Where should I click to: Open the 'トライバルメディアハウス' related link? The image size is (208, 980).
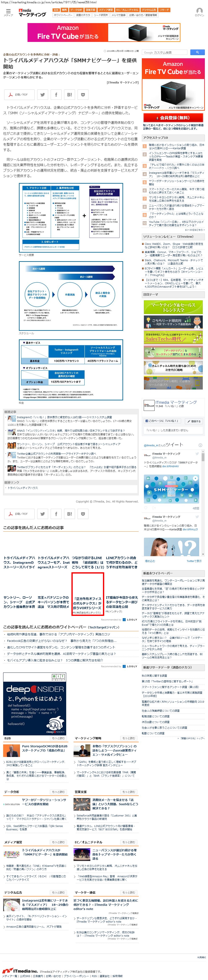pos(23,488)
